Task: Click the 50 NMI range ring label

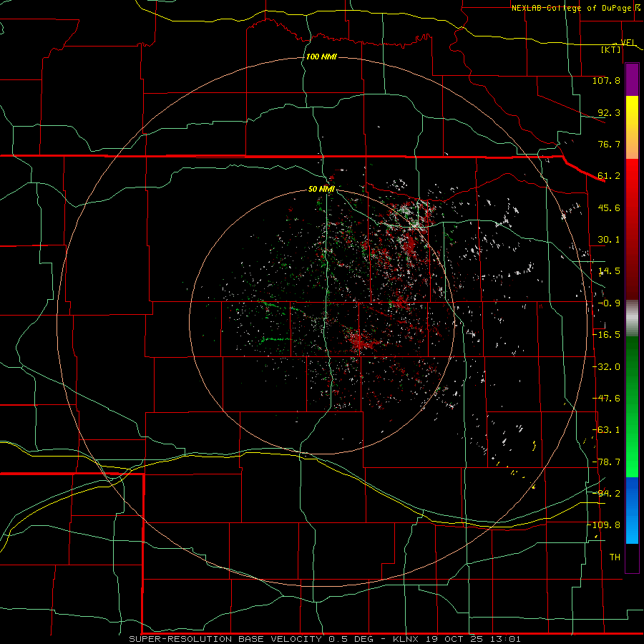Action: [x=321, y=190]
